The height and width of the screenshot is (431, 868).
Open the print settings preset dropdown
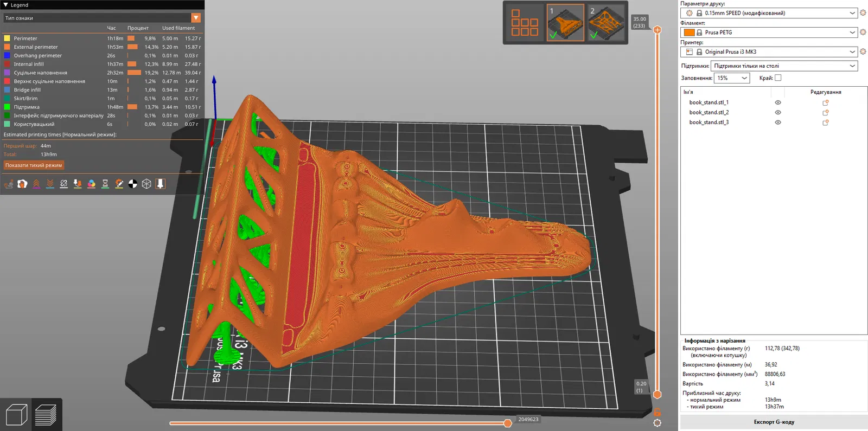[769, 13]
